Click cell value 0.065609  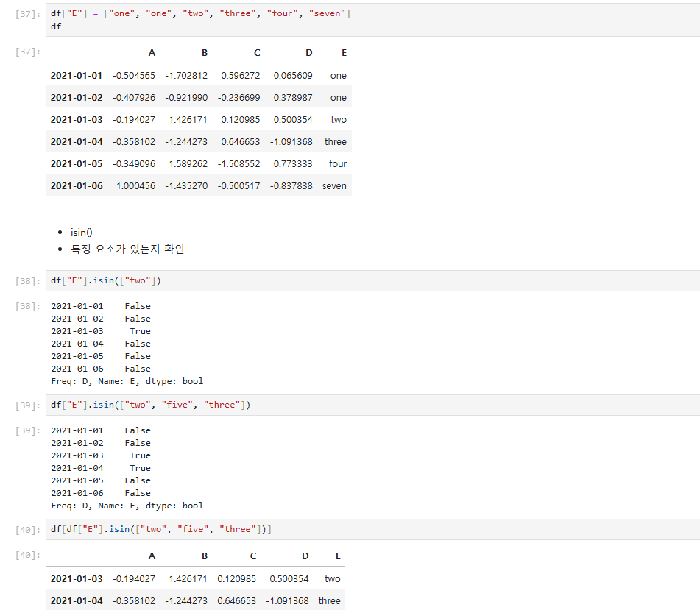pyautogui.click(x=293, y=75)
